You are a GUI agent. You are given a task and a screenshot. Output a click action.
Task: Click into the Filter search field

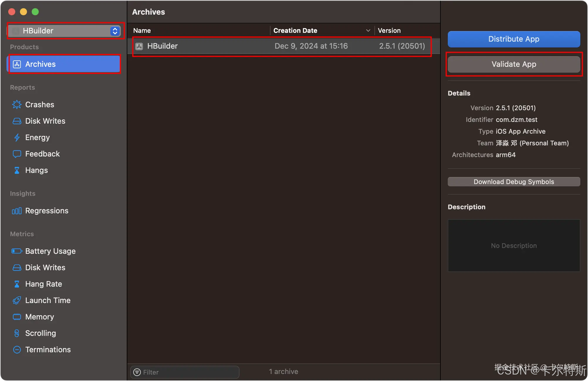tap(188, 372)
